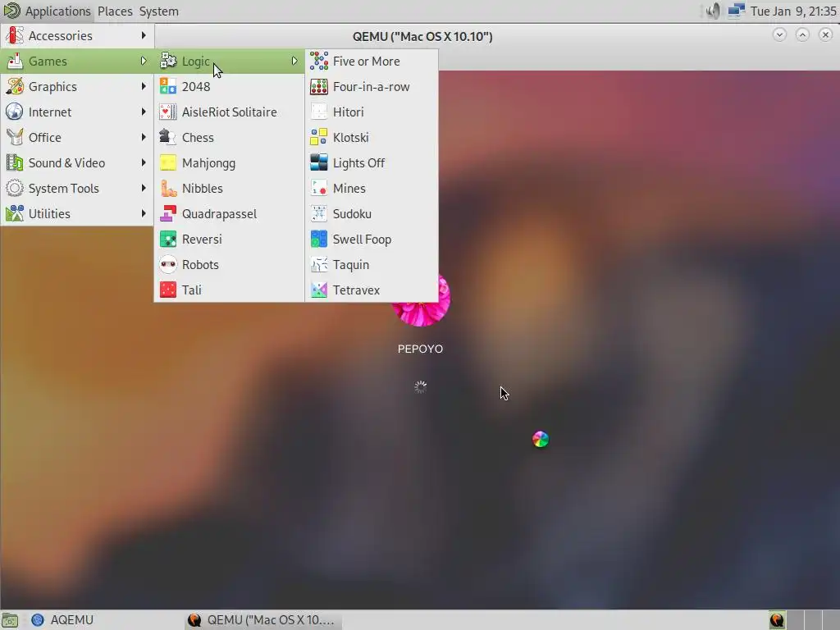
Task: Click the Sudoku grid icon
Action: [x=319, y=214]
